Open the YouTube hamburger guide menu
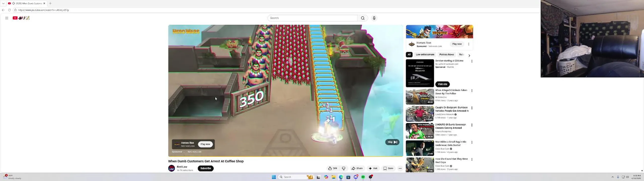This screenshot has height=181, width=644. [x=7, y=18]
